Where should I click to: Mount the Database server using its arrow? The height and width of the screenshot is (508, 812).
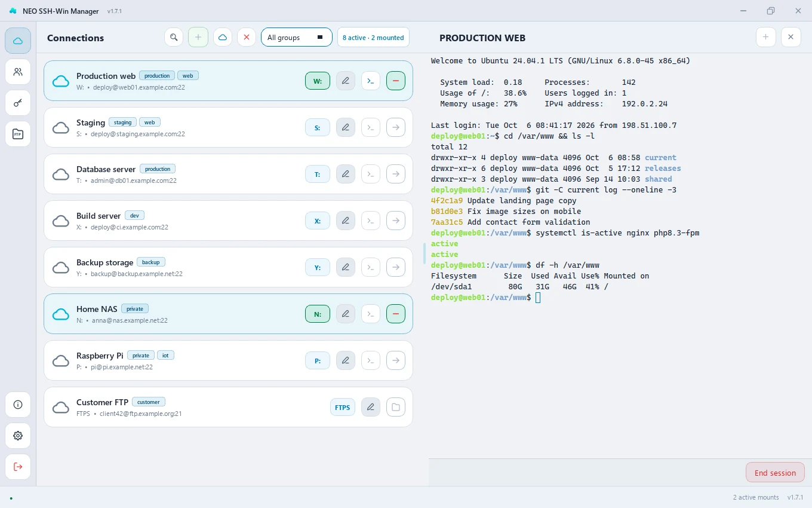coord(396,174)
